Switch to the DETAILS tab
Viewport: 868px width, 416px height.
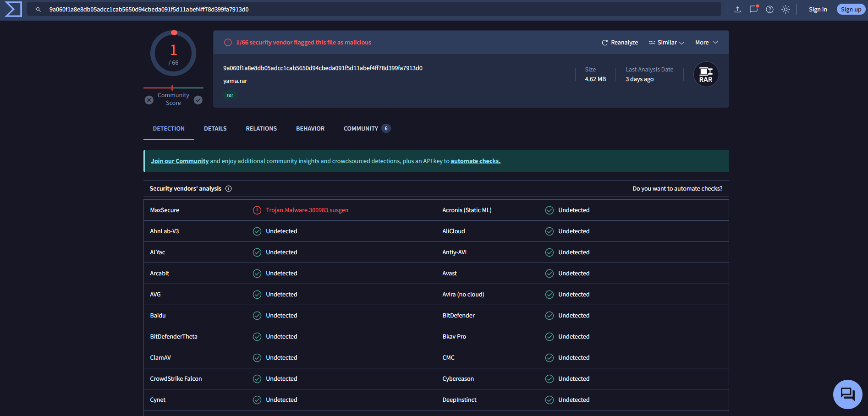pos(215,129)
